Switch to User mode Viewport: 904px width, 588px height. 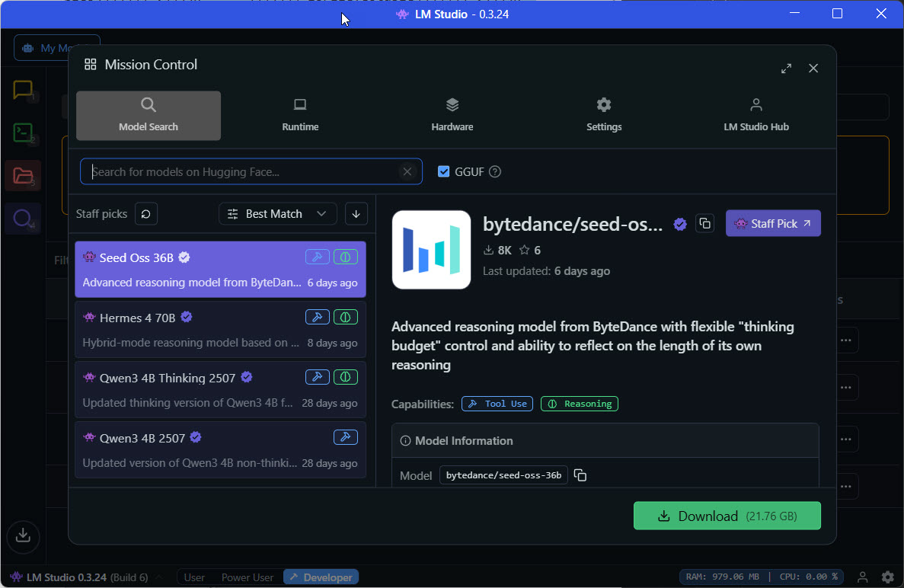coord(194,577)
